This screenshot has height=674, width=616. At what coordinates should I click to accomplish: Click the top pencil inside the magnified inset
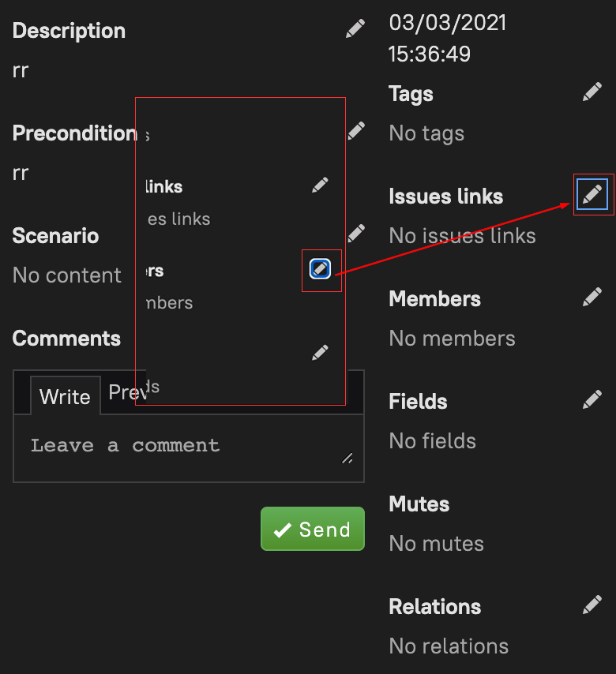tap(320, 185)
